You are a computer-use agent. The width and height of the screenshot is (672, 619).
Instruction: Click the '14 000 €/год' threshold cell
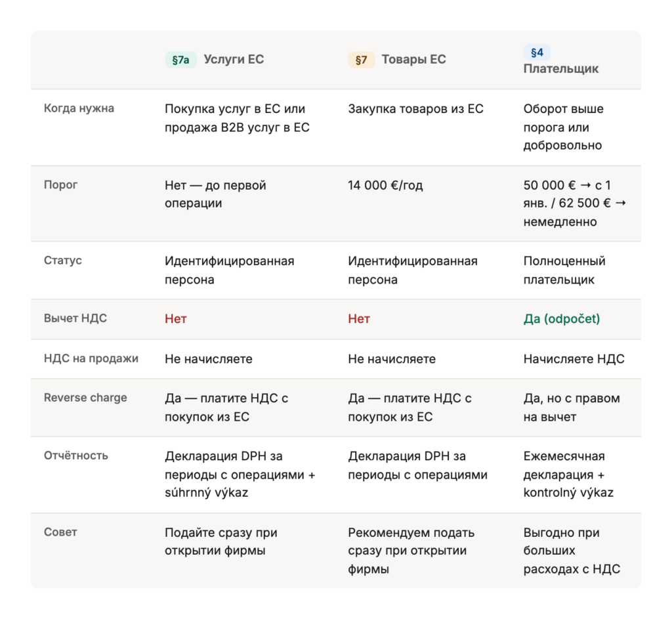[x=385, y=186]
